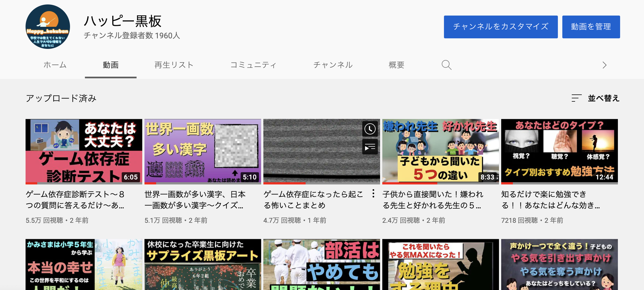
Task: Click the channel search magnifier icon
Action: point(446,65)
